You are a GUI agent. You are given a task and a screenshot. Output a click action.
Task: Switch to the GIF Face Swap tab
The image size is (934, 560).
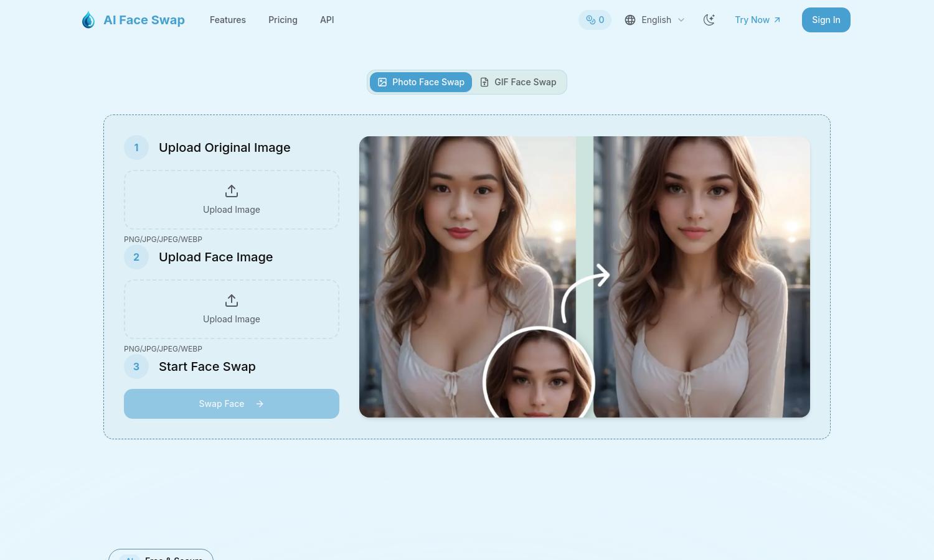point(518,82)
